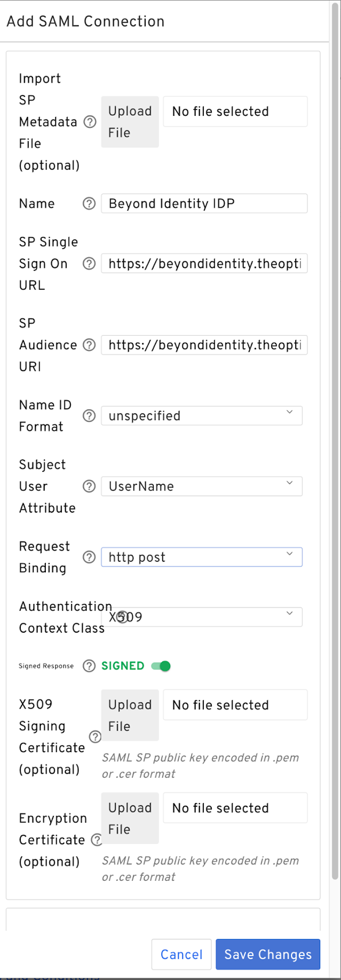Click the metadata file name box

click(235, 111)
